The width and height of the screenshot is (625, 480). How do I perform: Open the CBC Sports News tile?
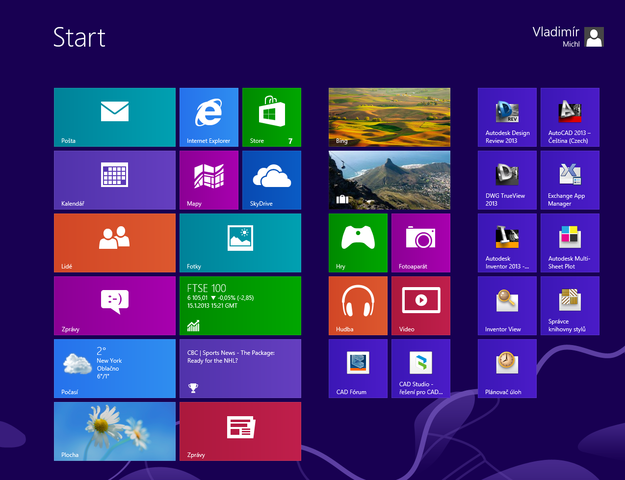click(240, 368)
